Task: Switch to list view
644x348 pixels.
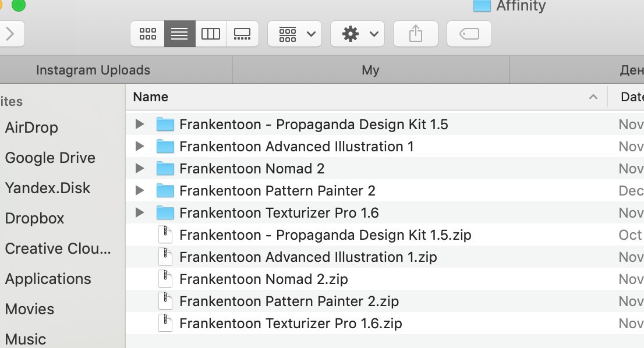Action: (179, 34)
